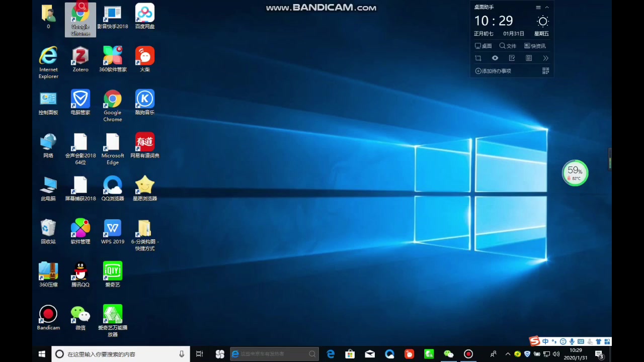Image resolution: width=644 pixels, height=362 pixels.
Task: Select the Microsoft Edge desktop shortcut
Action: pos(113,149)
